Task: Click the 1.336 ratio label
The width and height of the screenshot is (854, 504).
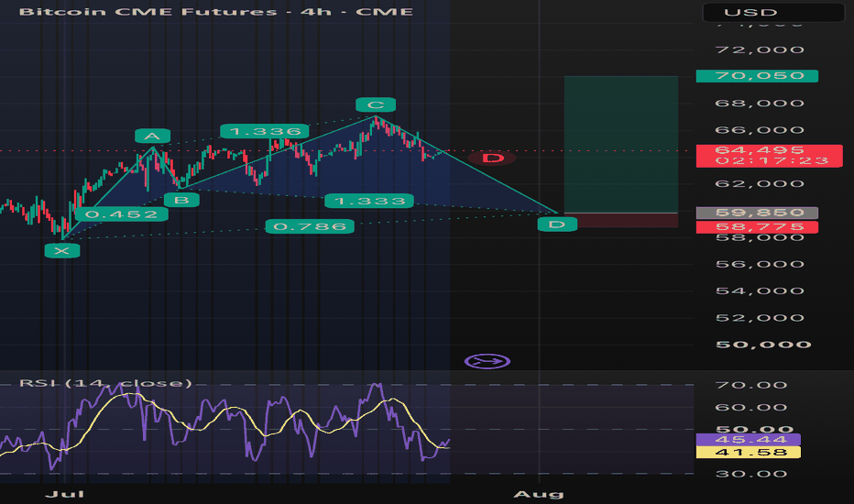Action: click(265, 131)
